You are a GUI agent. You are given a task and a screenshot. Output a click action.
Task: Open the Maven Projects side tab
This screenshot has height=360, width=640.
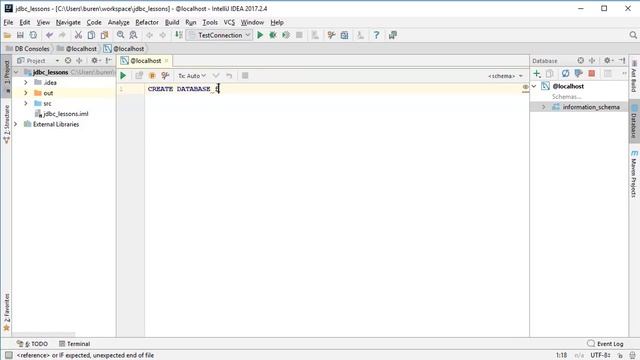click(x=634, y=173)
